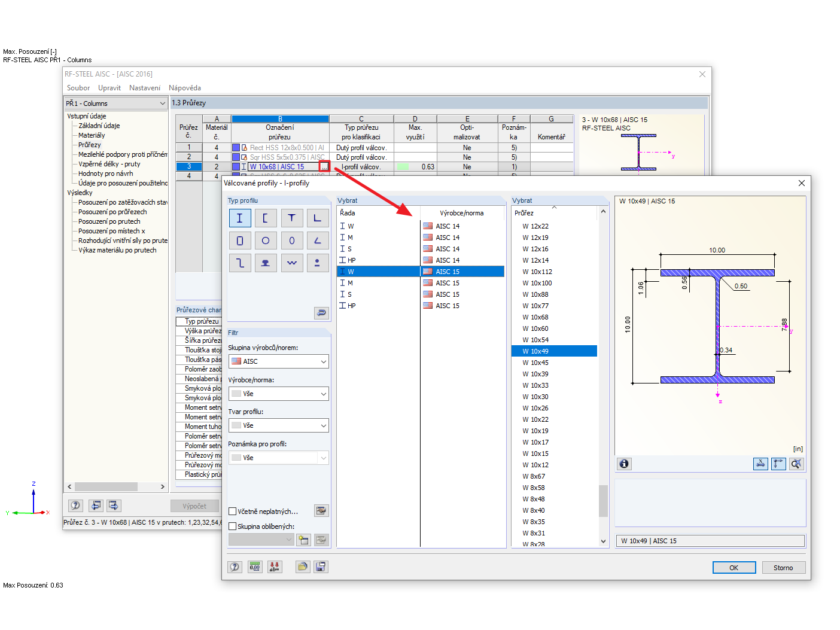Create new favorites group icon

click(303, 540)
